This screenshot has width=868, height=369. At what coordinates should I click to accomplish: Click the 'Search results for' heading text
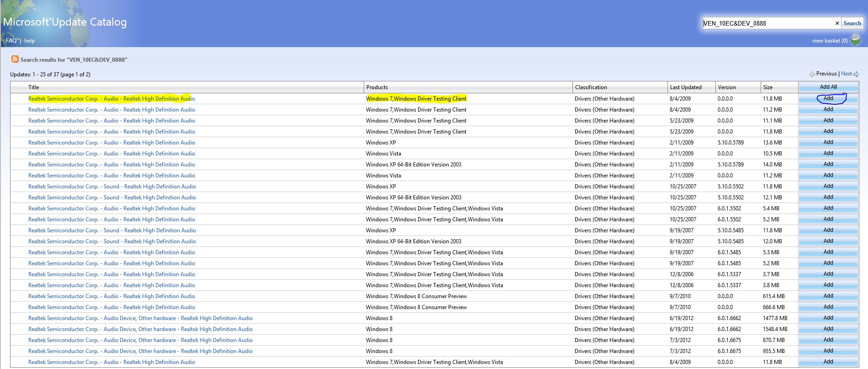click(x=74, y=59)
